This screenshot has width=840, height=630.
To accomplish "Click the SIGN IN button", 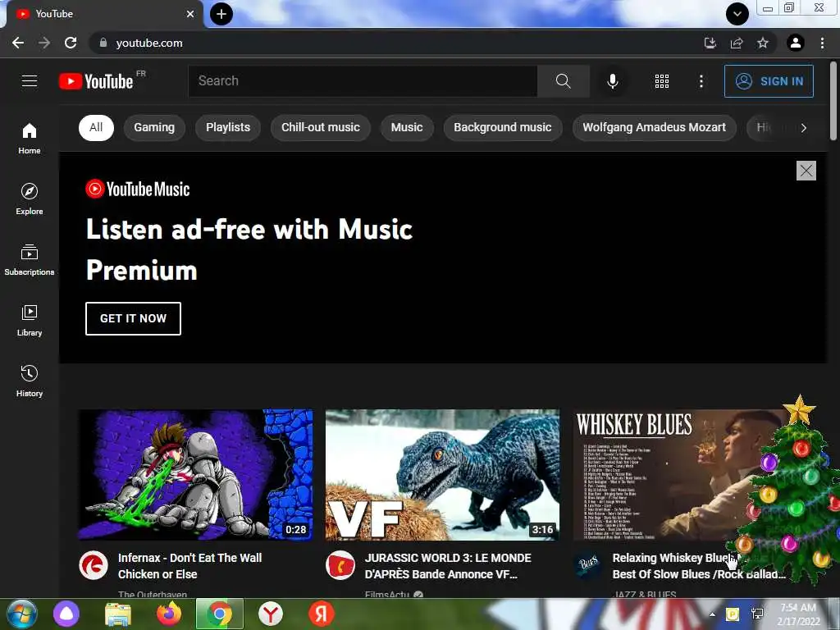I will [x=769, y=81].
